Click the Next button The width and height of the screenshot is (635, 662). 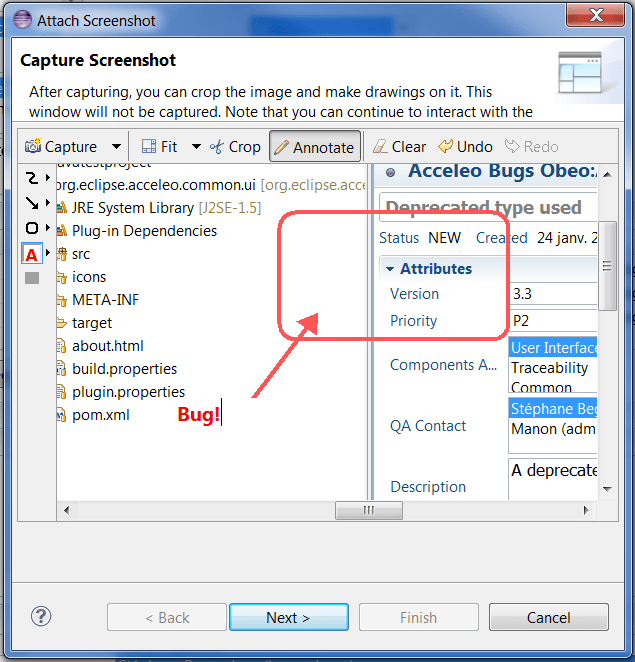[x=288, y=618]
